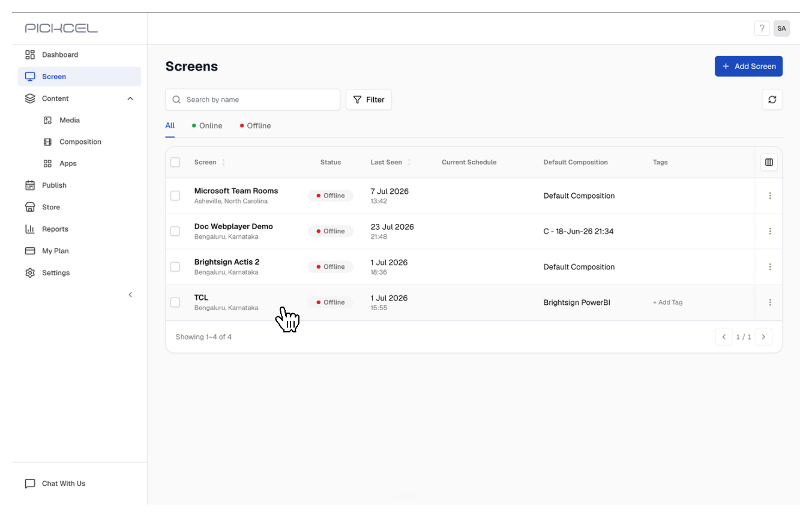Open the column settings icon
The height and width of the screenshot is (516, 812).
click(769, 162)
